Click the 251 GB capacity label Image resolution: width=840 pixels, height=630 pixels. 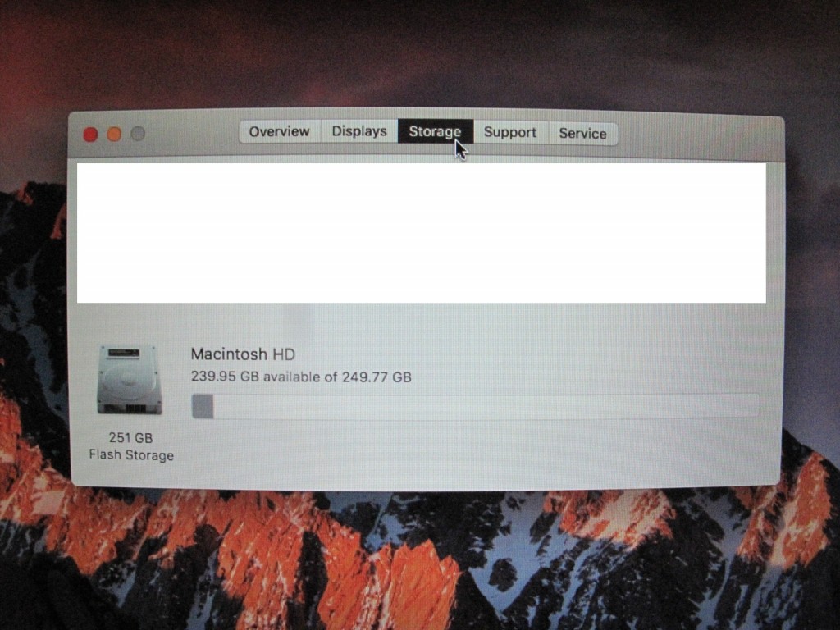coord(130,438)
